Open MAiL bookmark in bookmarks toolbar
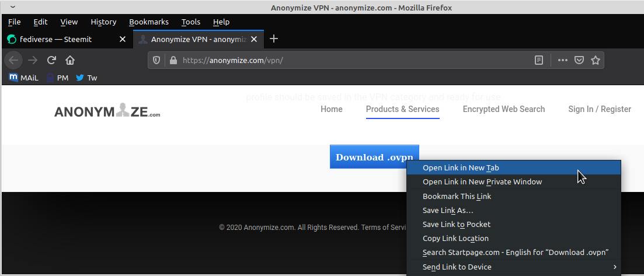 (23, 78)
